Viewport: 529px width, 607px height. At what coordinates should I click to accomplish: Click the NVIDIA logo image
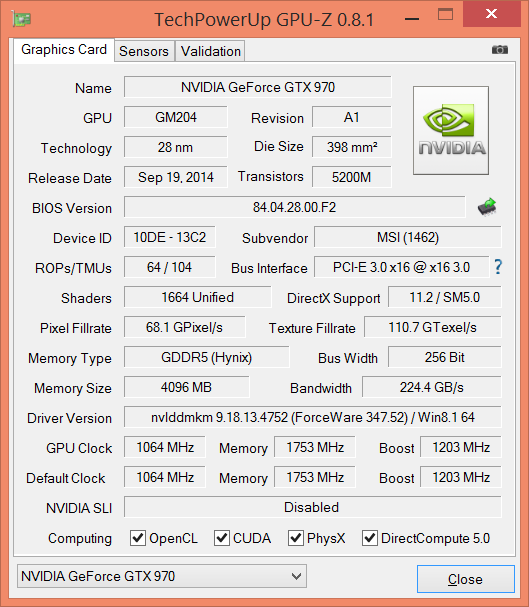click(451, 130)
